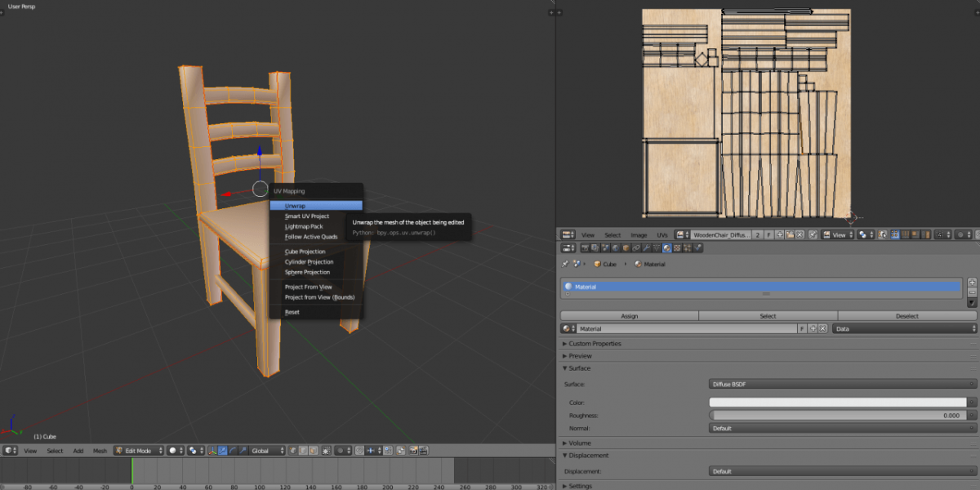Click the Roughness slider
The height and width of the screenshot is (490, 980).
coord(837,415)
